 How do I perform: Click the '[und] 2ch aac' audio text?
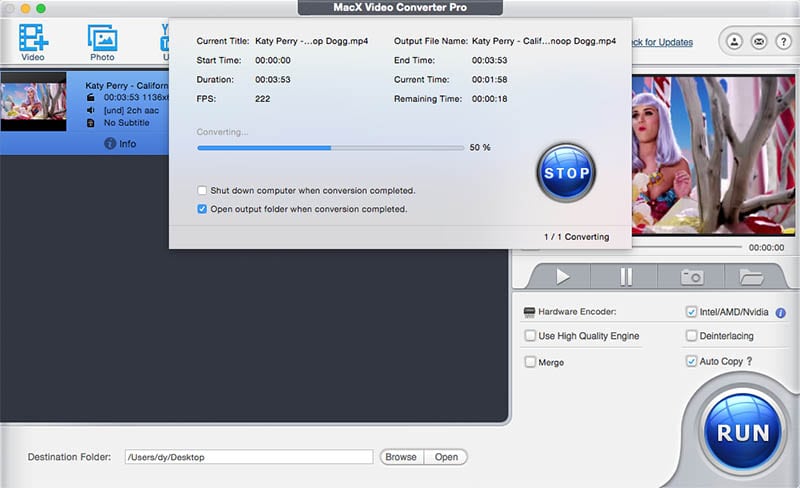tap(131, 110)
